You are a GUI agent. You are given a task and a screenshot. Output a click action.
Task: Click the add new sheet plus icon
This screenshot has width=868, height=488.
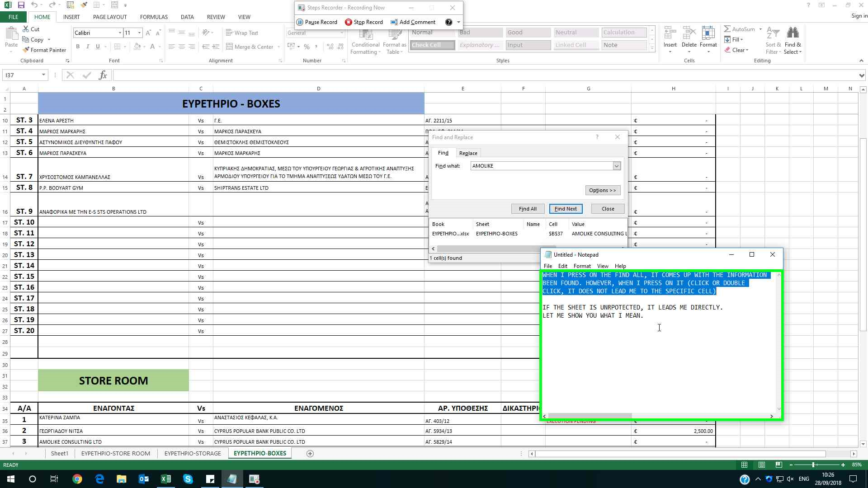(x=310, y=454)
